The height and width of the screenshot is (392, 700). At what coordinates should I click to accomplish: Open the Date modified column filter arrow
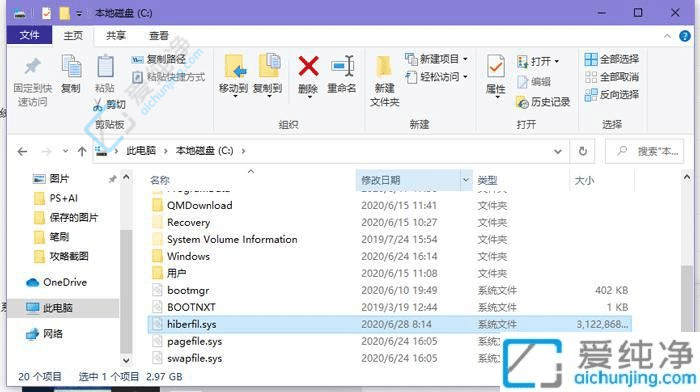[466, 180]
